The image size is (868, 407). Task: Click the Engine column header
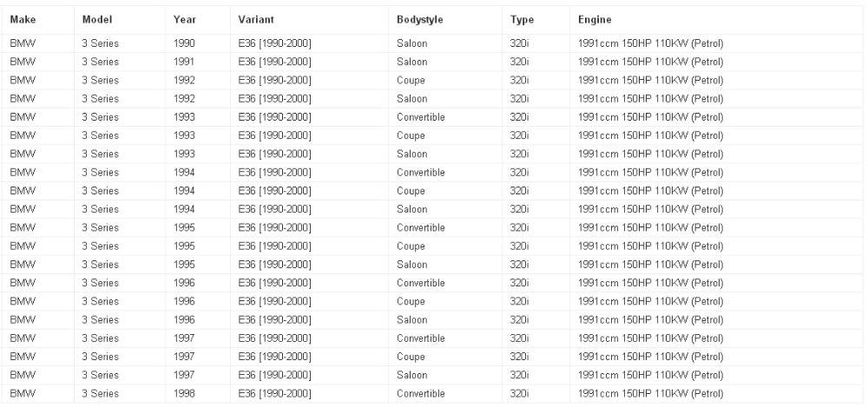[x=595, y=19]
